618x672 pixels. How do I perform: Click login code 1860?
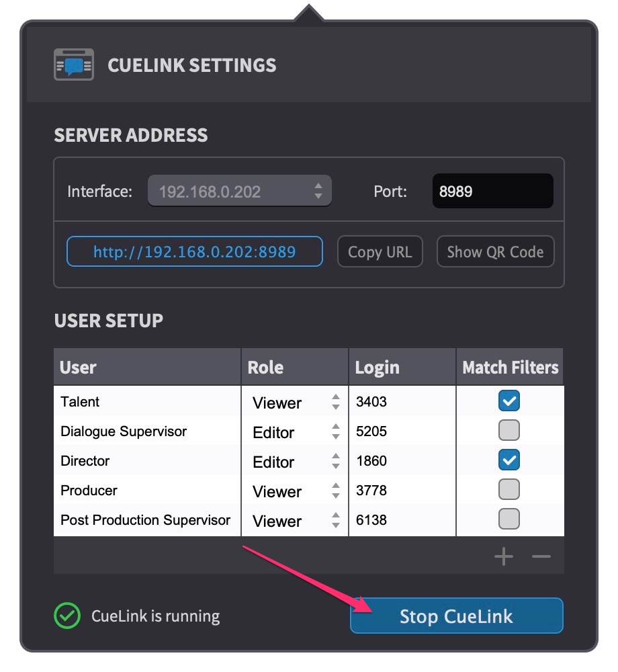(x=371, y=461)
